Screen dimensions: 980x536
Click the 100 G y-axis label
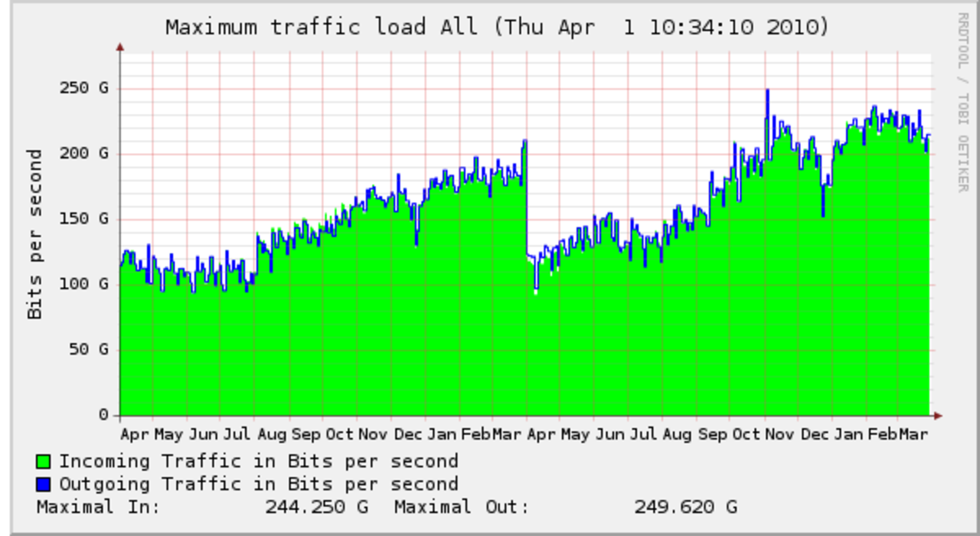(x=83, y=284)
